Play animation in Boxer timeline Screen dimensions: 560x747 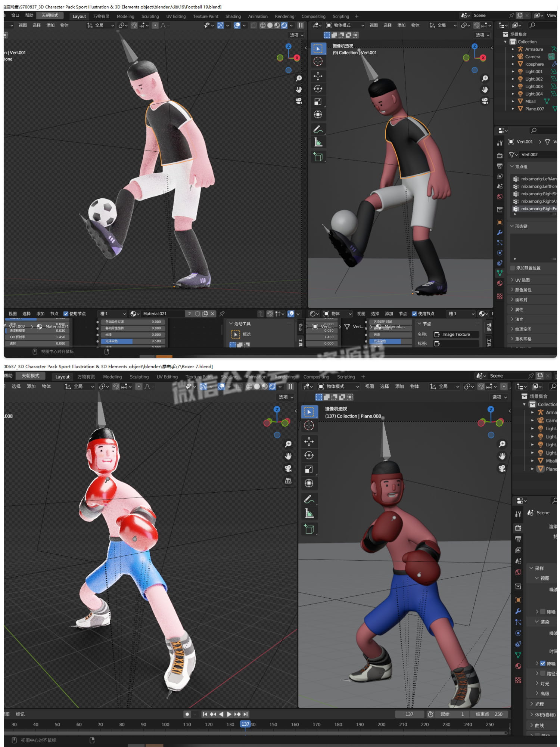click(x=229, y=714)
